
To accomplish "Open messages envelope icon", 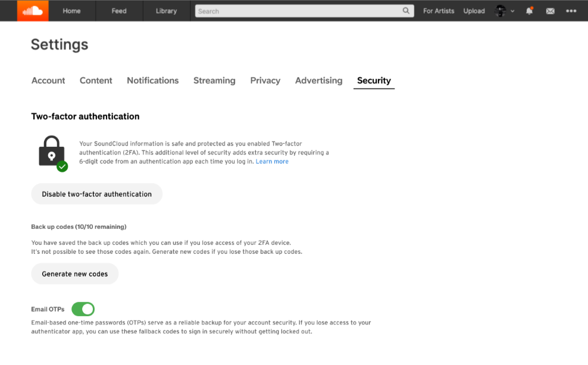I will (x=550, y=11).
